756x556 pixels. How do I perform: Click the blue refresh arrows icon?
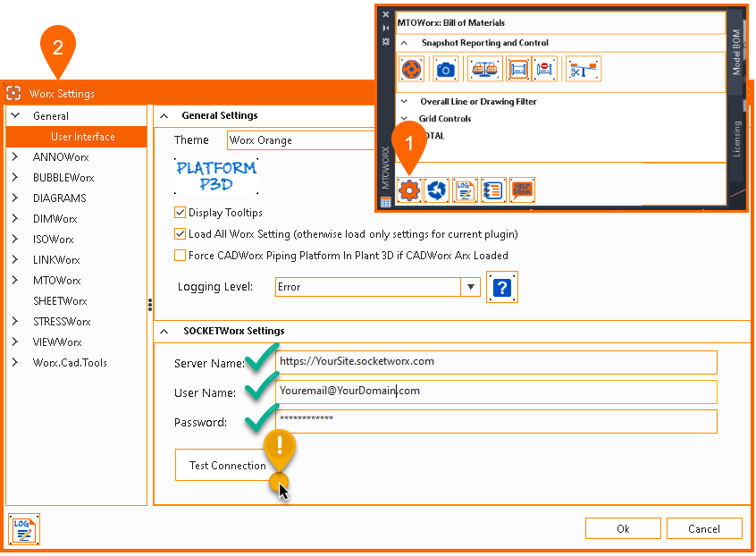click(x=437, y=190)
